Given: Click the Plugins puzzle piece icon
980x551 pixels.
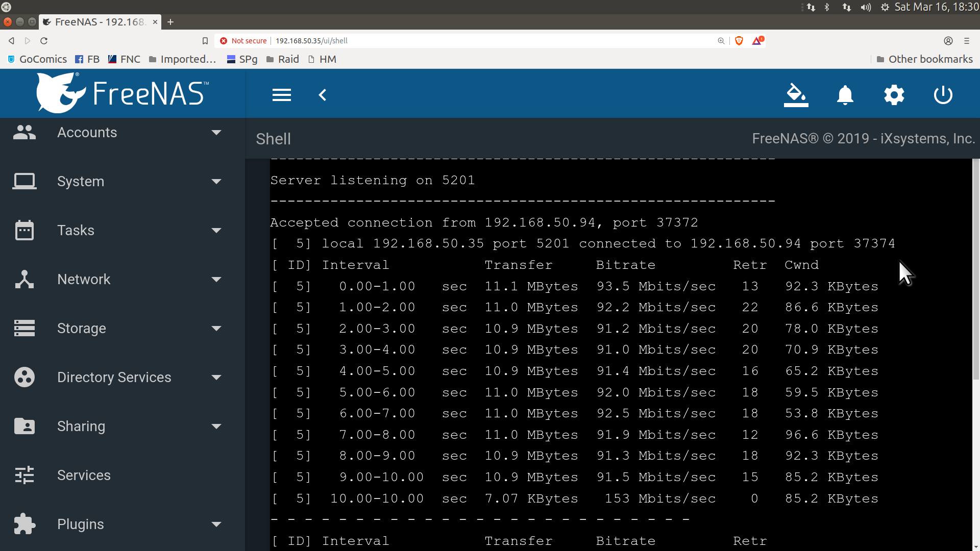Looking at the screenshot, I should (24, 524).
